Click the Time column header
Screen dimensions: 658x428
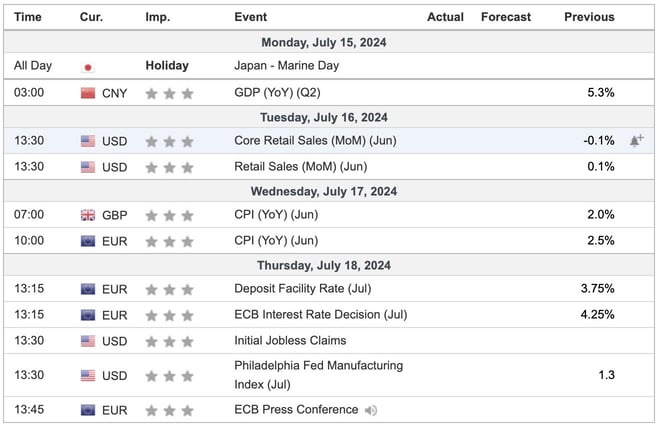(28, 17)
